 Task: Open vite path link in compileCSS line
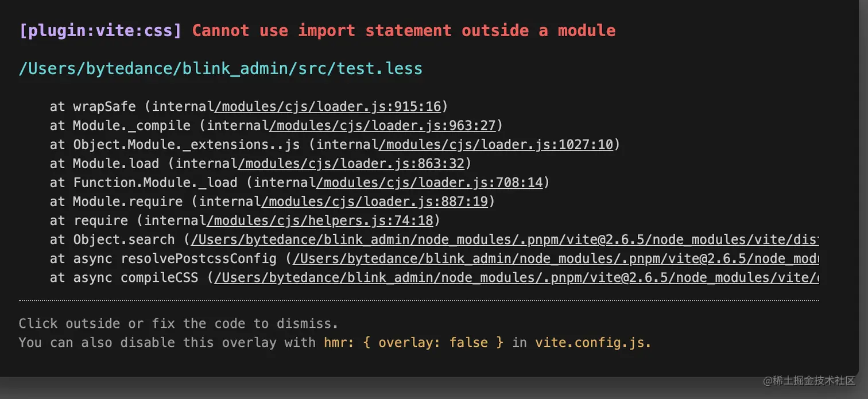(517, 277)
